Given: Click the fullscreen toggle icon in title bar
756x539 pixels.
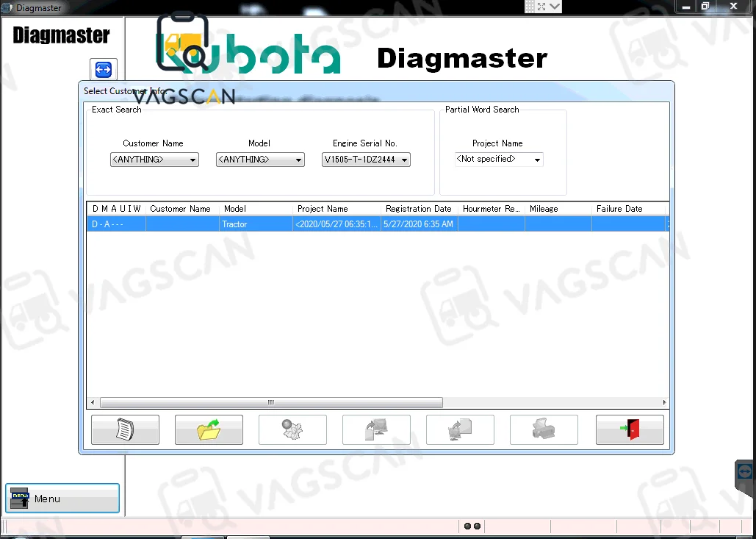Looking at the screenshot, I should click(541, 7).
